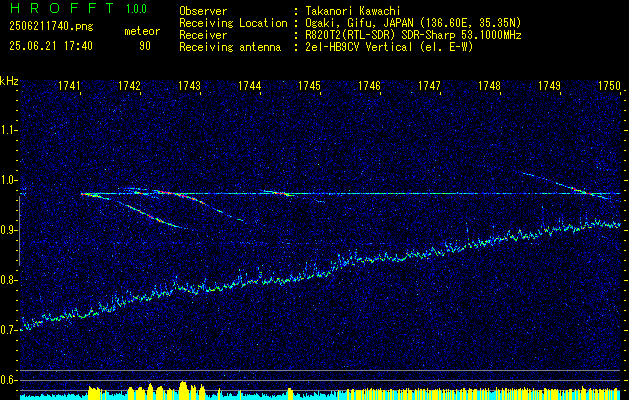
Task: Click time marker 1750
Action: coord(610,85)
